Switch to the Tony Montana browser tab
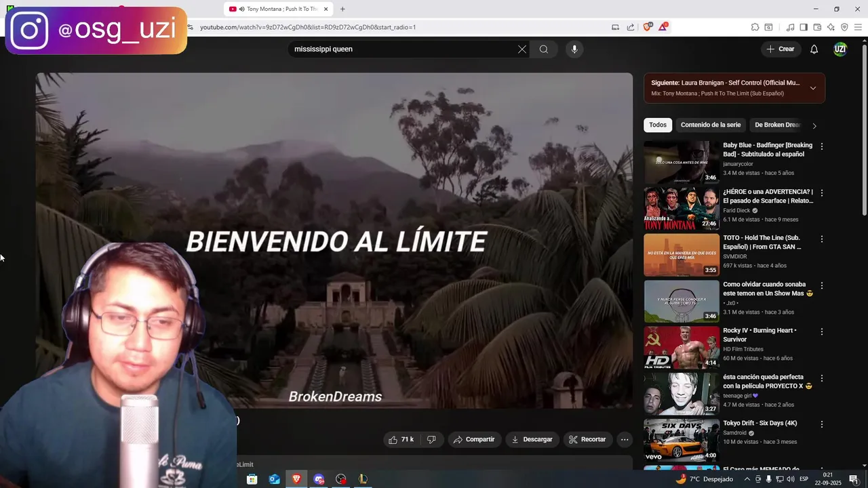 [278, 9]
